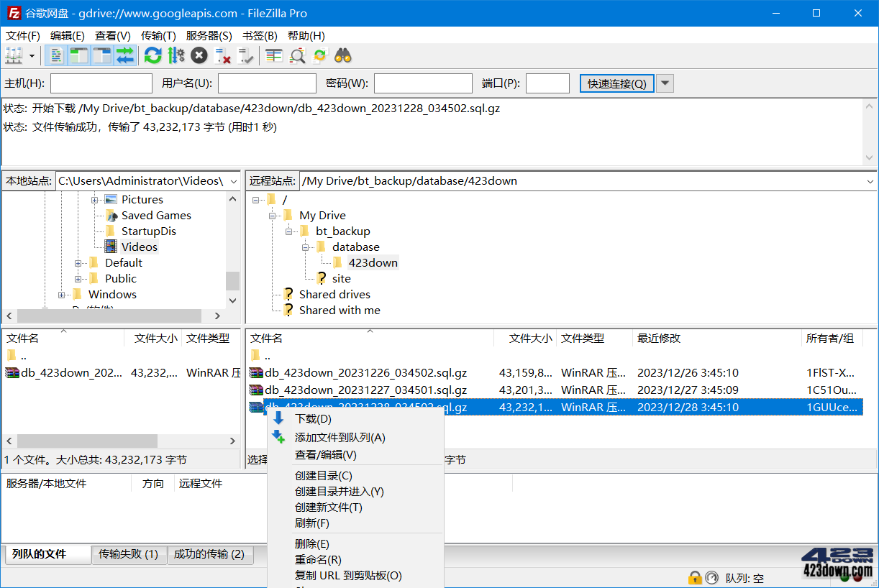The image size is (879, 588).
Task: Toggle processing of the transfer queue
Action: pyautogui.click(x=175, y=55)
